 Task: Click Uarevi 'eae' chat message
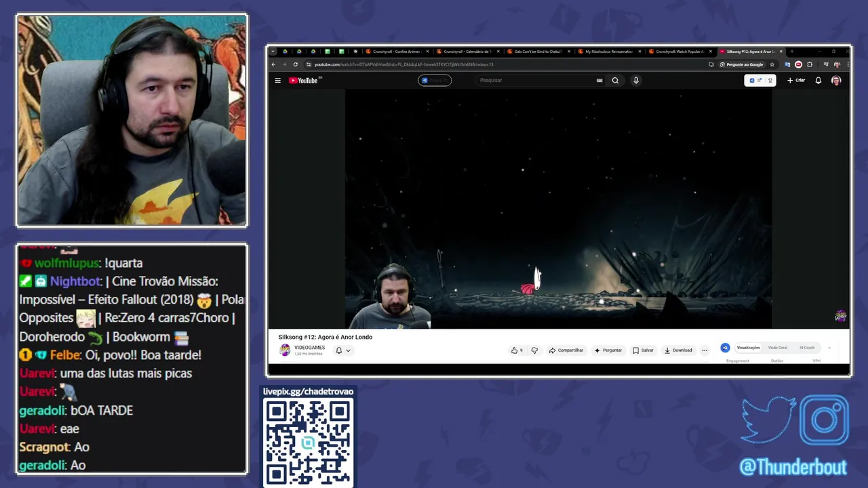[50, 429]
